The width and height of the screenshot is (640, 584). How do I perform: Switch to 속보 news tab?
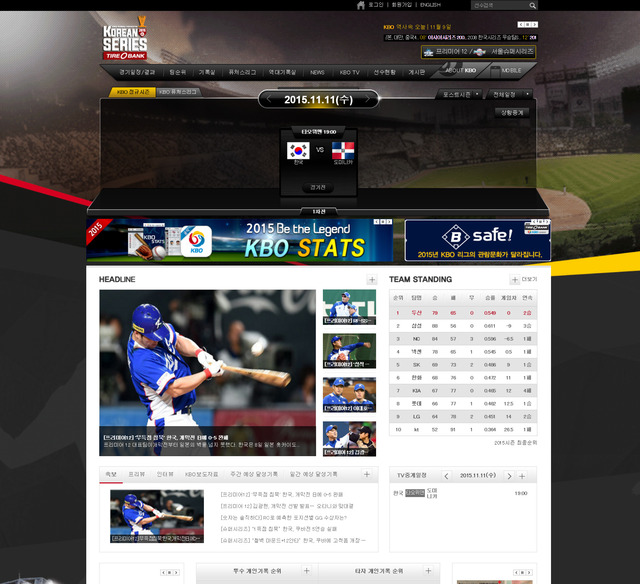tap(111, 474)
